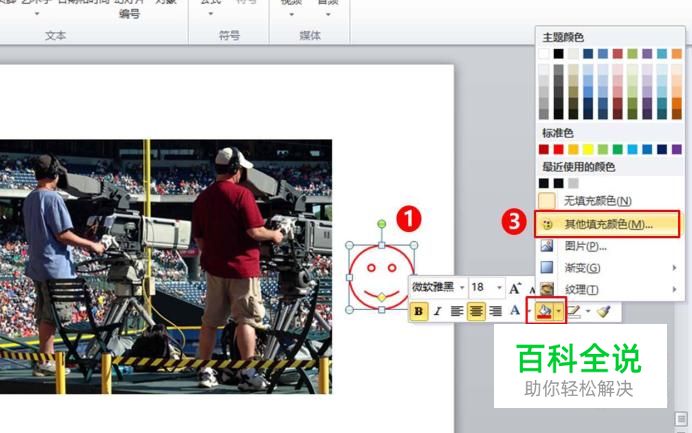Pick the dark blue theme color swatch

(588, 54)
